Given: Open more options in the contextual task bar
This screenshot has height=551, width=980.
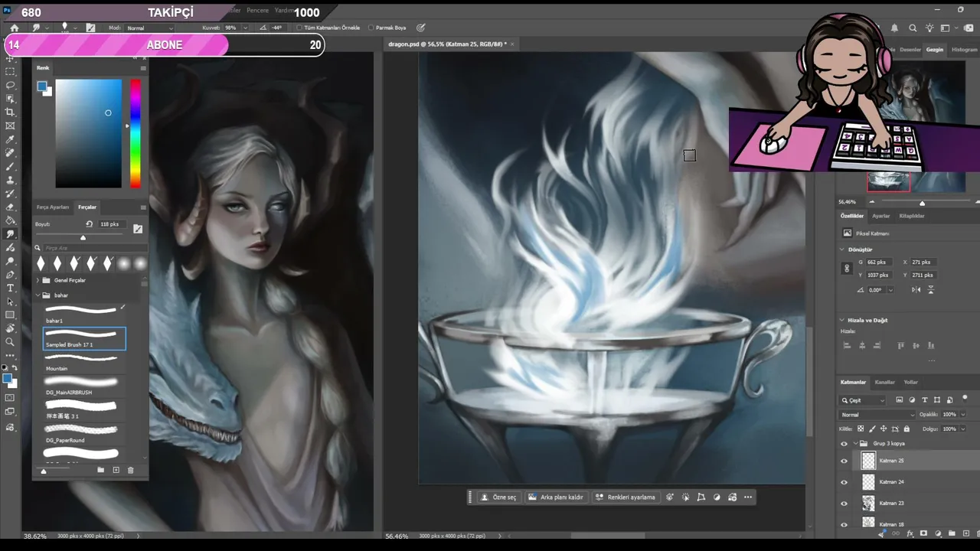Looking at the screenshot, I should click(748, 497).
